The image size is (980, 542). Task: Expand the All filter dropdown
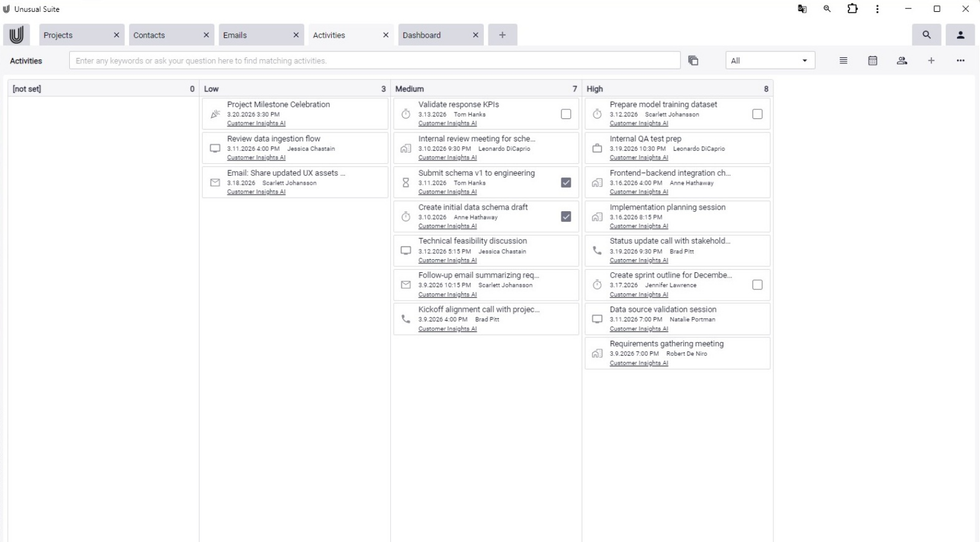click(x=770, y=60)
